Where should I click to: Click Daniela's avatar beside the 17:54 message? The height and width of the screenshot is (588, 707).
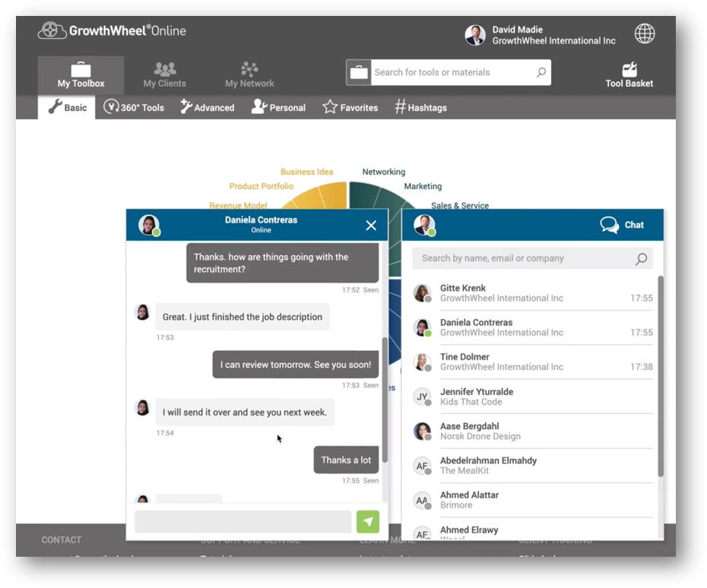point(142,407)
